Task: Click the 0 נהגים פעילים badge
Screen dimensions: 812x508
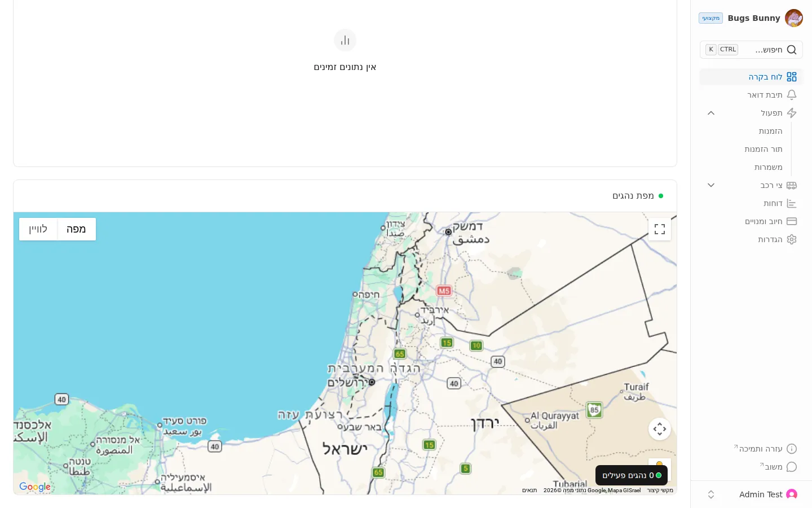Action: [x=632, y=475]
